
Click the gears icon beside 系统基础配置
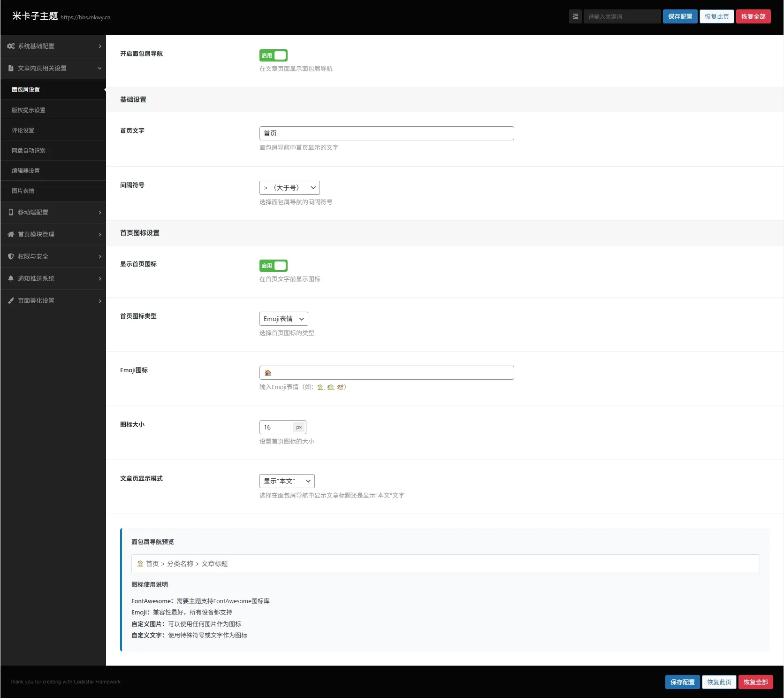click(x=11, y=46)
